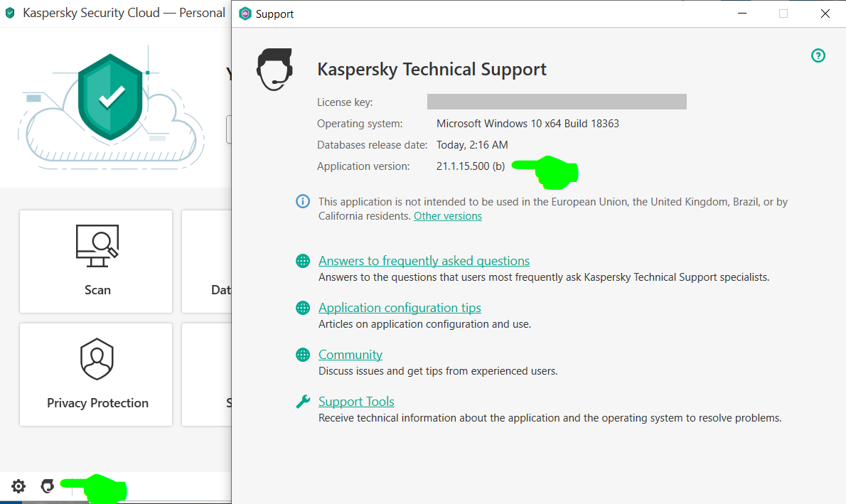The image size is (846, 504).
Task: Click the globe icon beside Application configuration tips
Action: [303, 308]
